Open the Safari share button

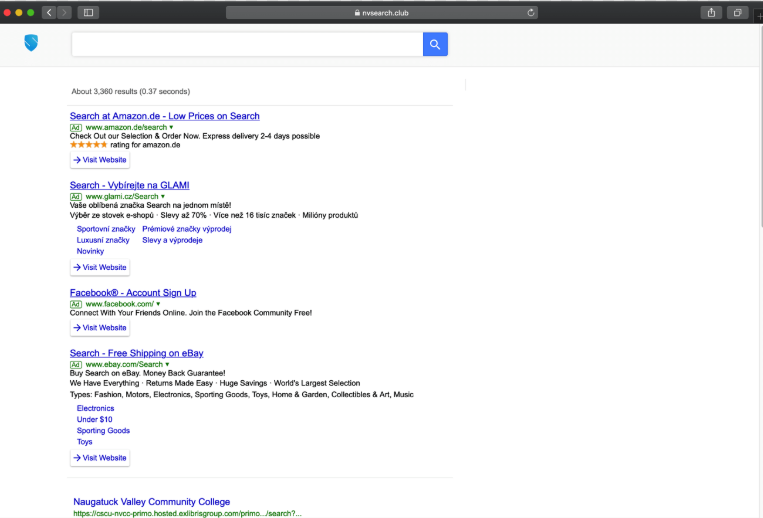coord(711,13)
